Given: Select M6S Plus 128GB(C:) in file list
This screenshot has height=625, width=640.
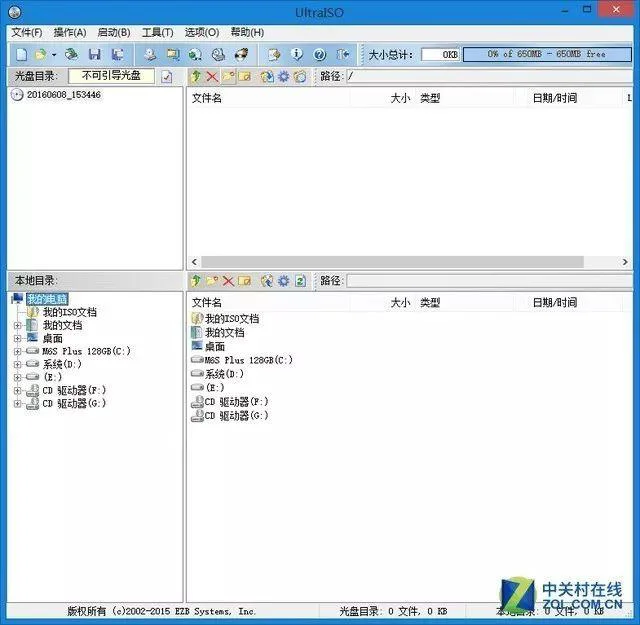Looking at the screenshot, I should click(x=242, y=360).
